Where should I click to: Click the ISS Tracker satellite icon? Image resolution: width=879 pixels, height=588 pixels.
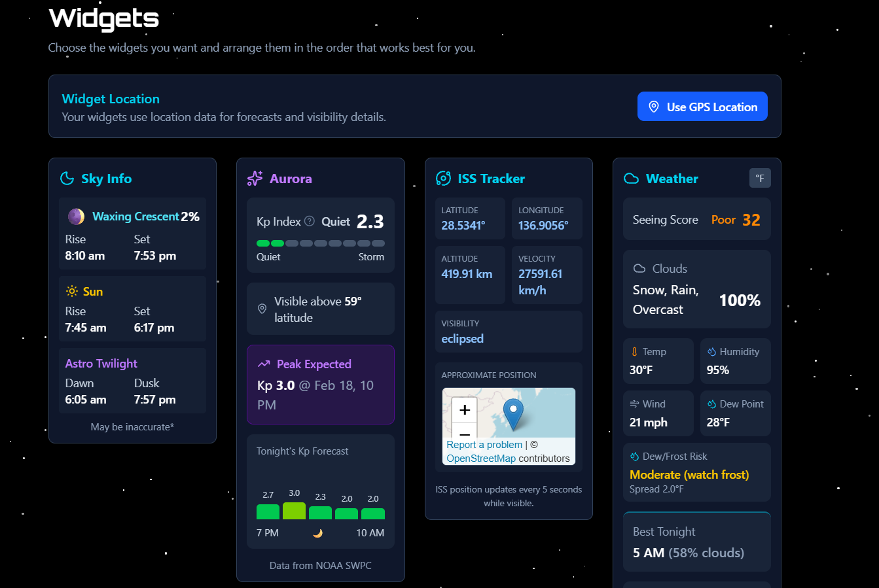[x=443, y=178]
